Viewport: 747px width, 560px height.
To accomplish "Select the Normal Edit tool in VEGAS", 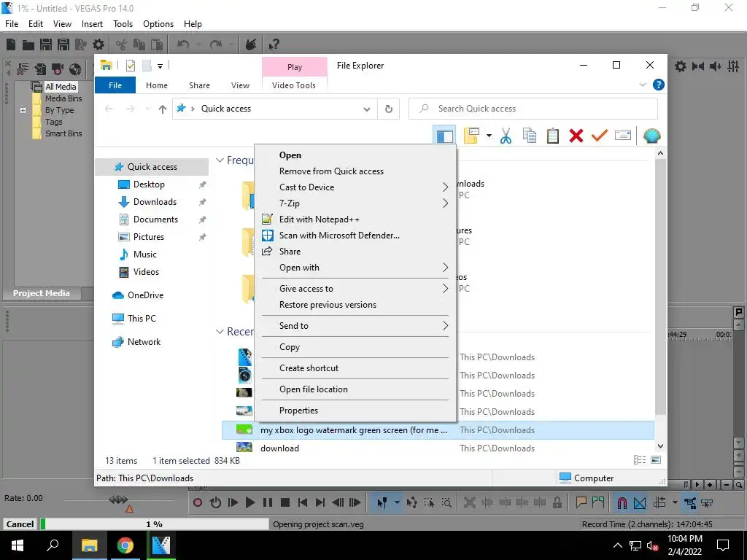I will pyautogui.click(x=382, y=502).
